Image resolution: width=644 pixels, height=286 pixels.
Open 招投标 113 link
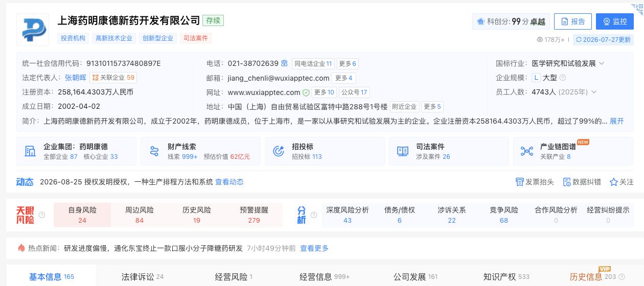coord(307,157)
